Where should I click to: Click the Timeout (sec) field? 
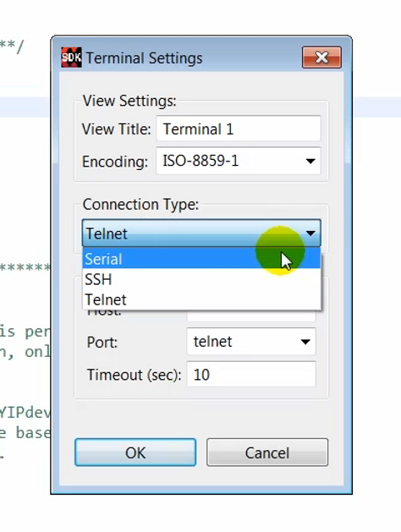click(x=251, y=374)
